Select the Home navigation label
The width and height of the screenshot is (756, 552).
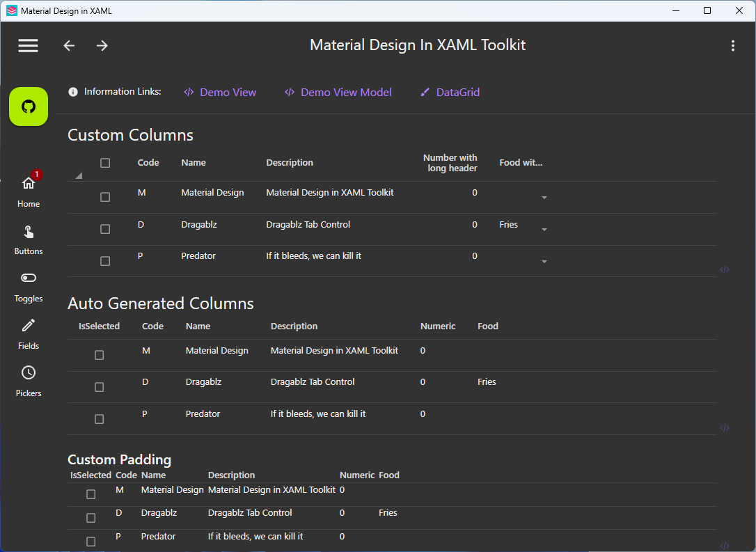tap(29, 204)
